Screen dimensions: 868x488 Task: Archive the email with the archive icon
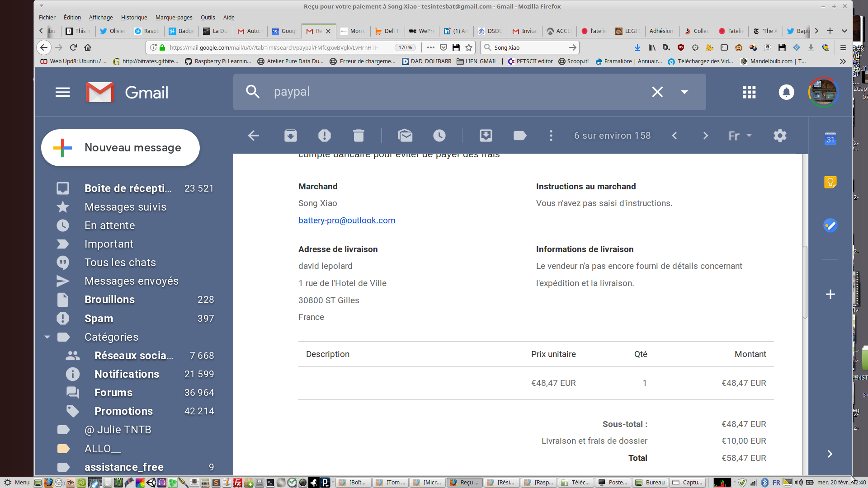point(290,136)
